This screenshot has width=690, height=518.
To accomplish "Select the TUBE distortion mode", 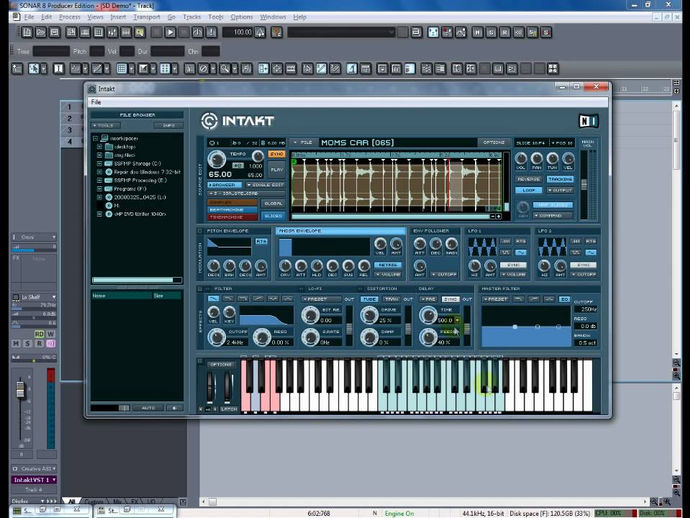I will pyautogui.click(x=369, y=299).
